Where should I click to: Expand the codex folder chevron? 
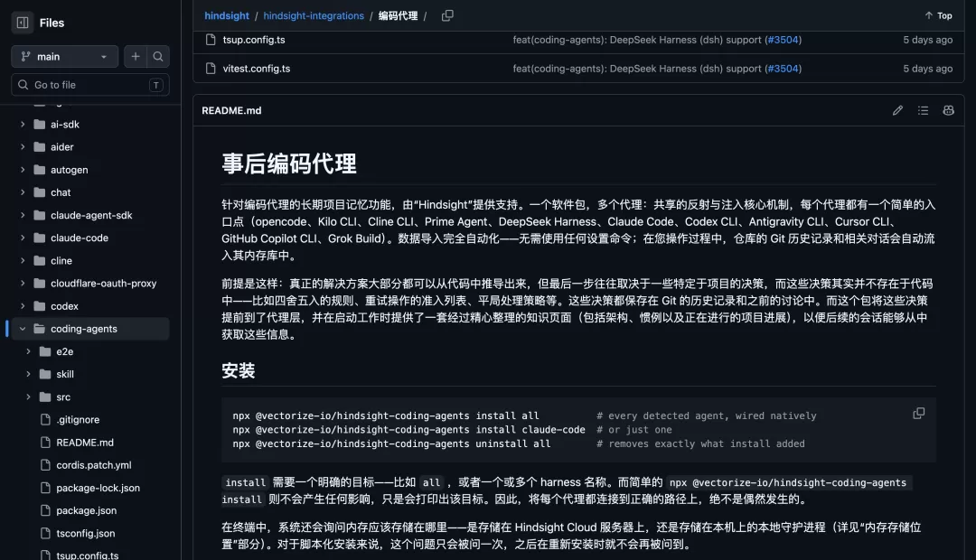point(23,306)
